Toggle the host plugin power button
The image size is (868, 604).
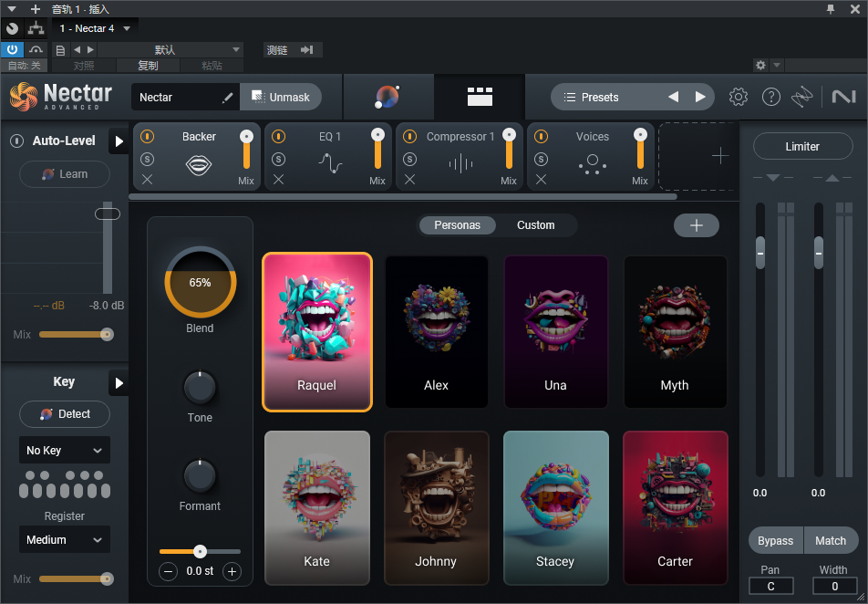[12, 49]
